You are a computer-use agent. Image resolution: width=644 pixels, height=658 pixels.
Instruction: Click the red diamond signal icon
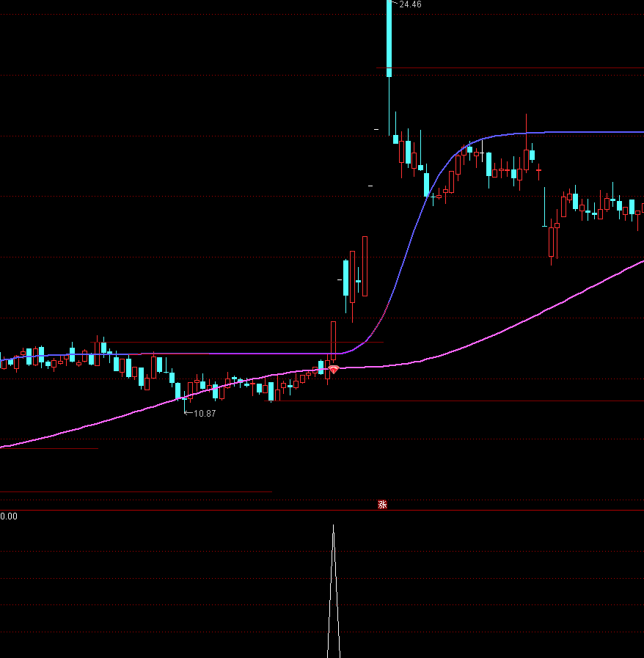point(333,370)
